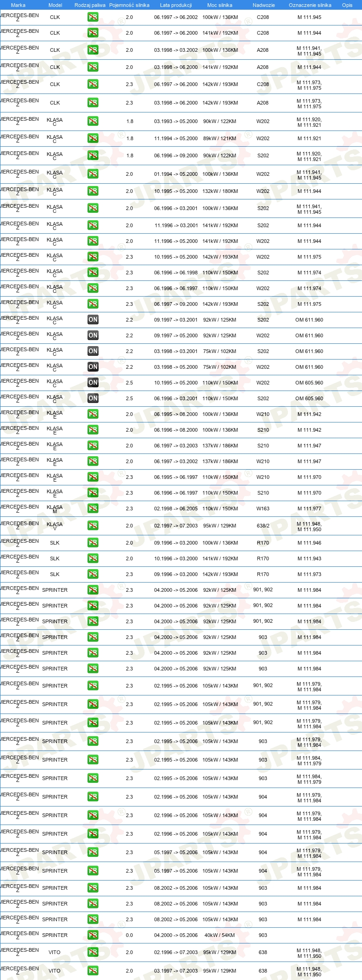Click production years 03.1993 -> 05.2000
This screenshot has height=980, width=362.
click(x=176, y=121)
